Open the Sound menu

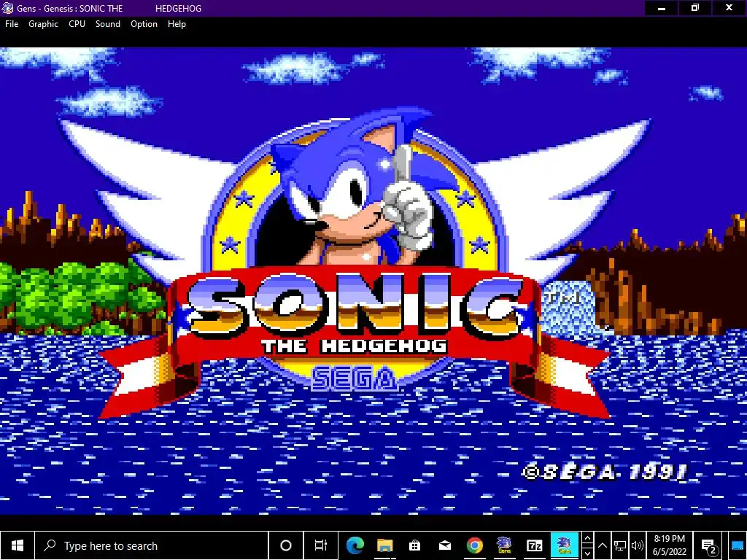point(108,24)
